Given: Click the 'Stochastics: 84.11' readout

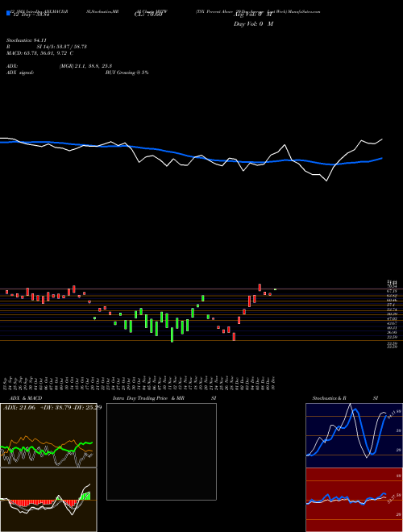Looking at the screenshot, I should (26, 40).
